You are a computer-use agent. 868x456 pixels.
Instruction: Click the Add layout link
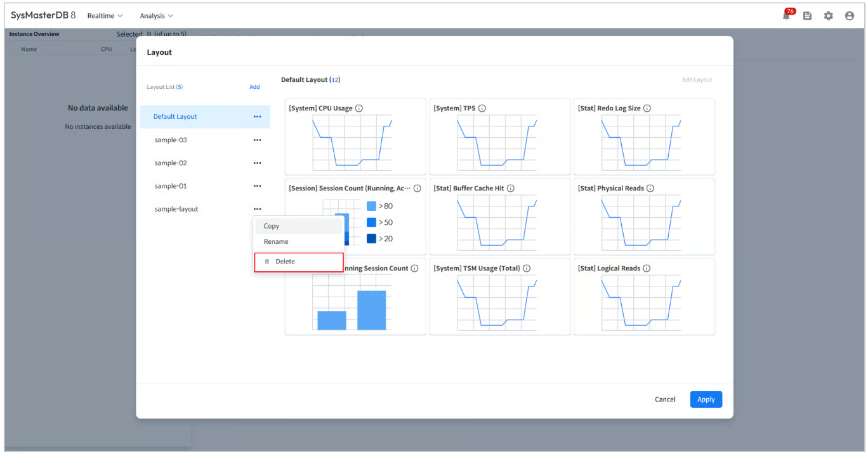click(254, 87)
